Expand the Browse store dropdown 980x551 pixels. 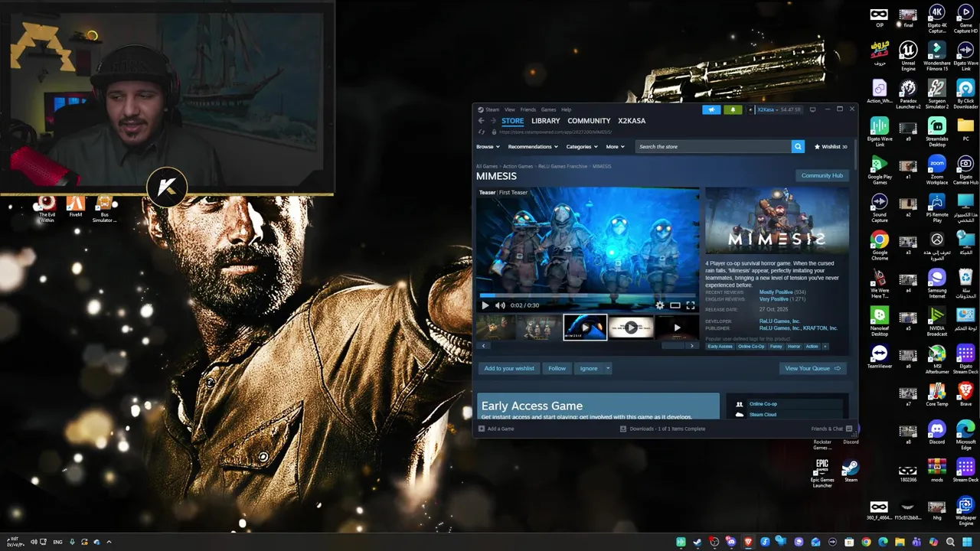[488, 146]
